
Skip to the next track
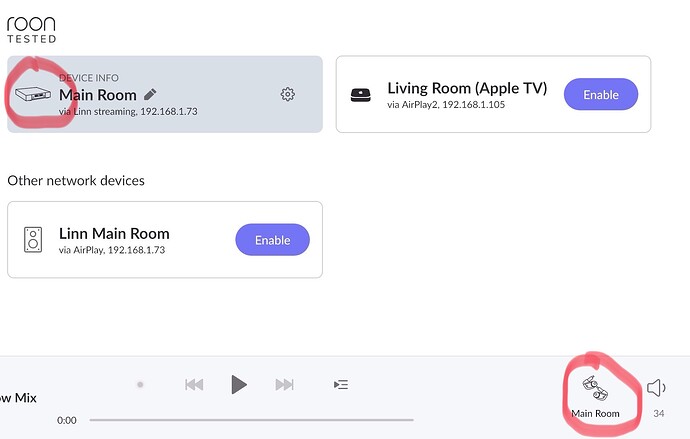[x=284, y=385]
